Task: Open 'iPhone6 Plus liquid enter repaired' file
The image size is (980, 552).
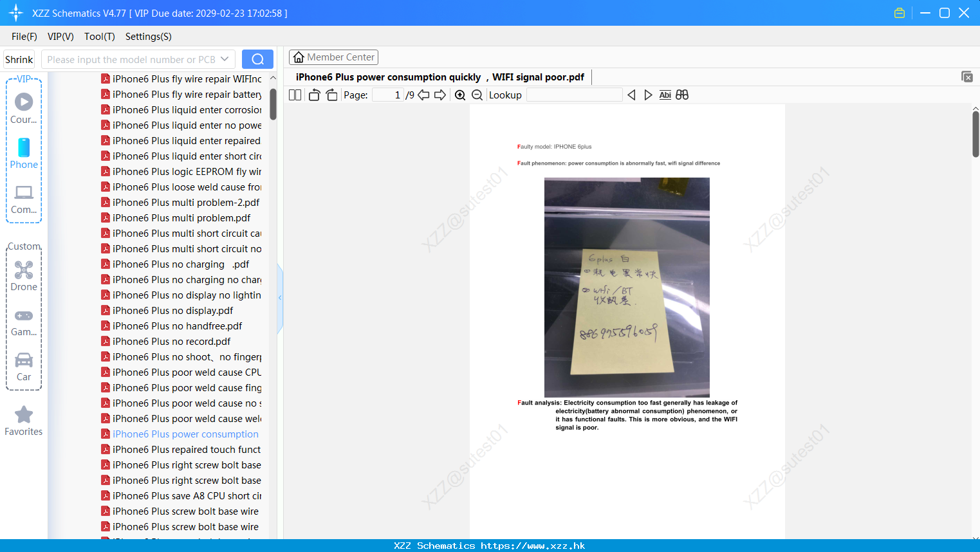Action: (x=181, y=141)
